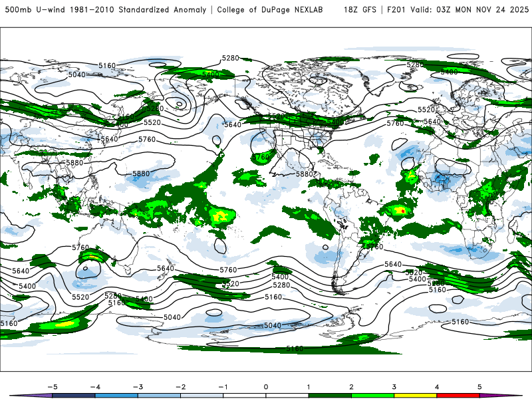This screenshot has width=532, height=399.
Task: Click the "F201" forecast hour text
Action: (x=396, y=9)
